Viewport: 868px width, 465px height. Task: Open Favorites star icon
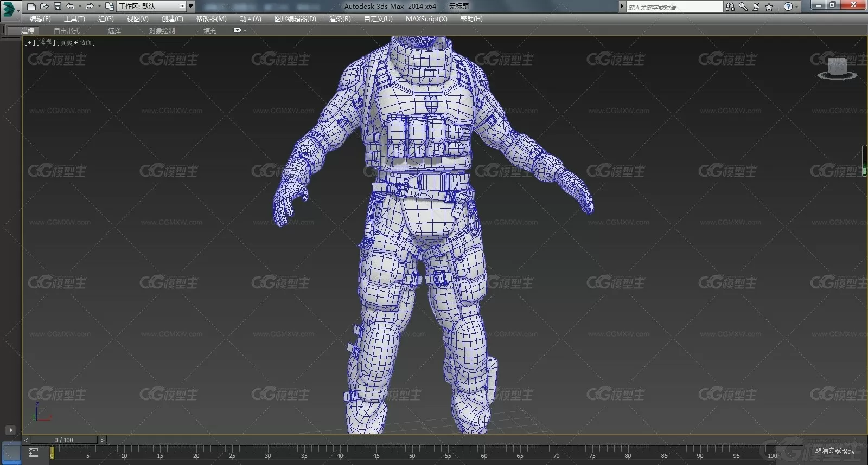(769, 7)
